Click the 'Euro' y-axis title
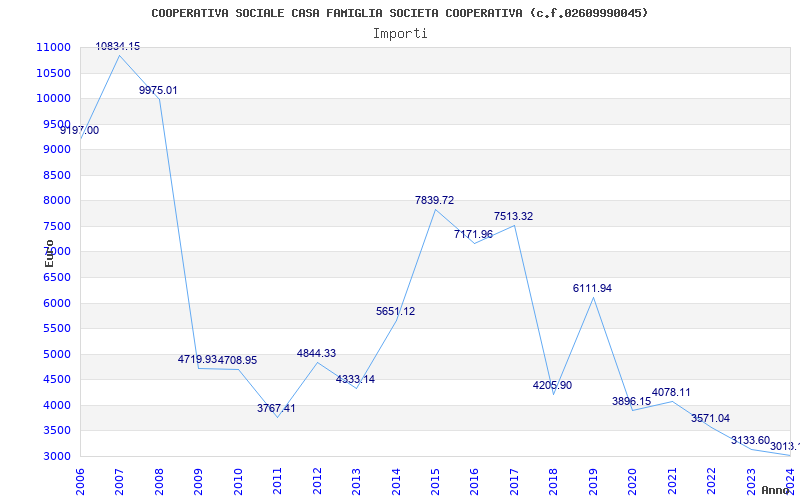This screenshot has width=800, height=500. click(49, 253)
